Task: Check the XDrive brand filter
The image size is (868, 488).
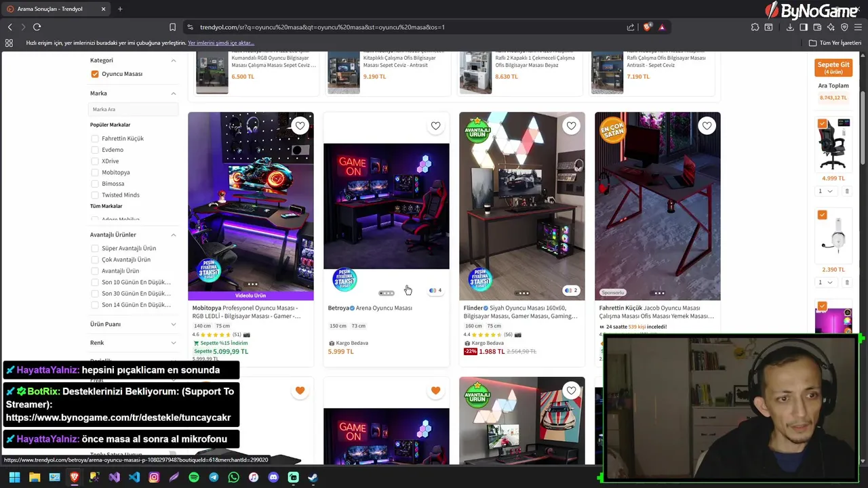Action: 95,161
